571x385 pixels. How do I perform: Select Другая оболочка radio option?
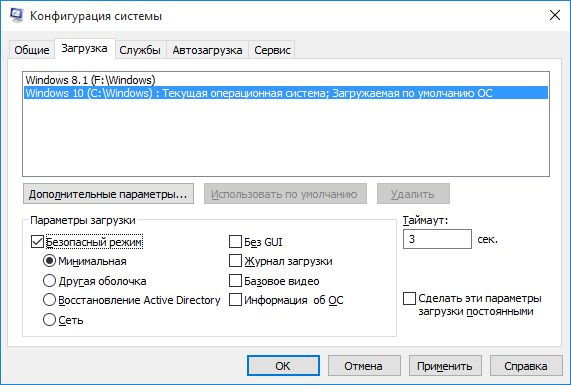click(49, 281)
